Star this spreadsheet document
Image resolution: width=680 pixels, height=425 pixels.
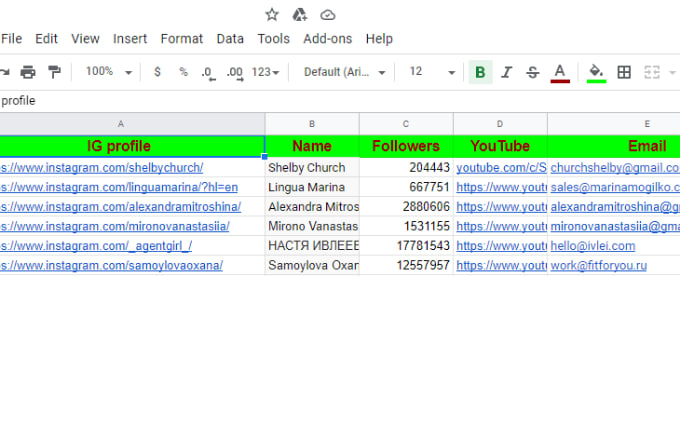coord(272,15)
